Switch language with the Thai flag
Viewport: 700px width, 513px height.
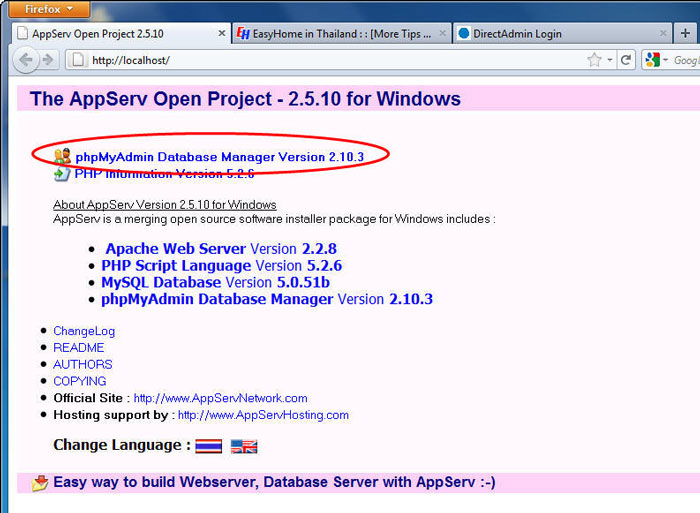tap(208, 446)
